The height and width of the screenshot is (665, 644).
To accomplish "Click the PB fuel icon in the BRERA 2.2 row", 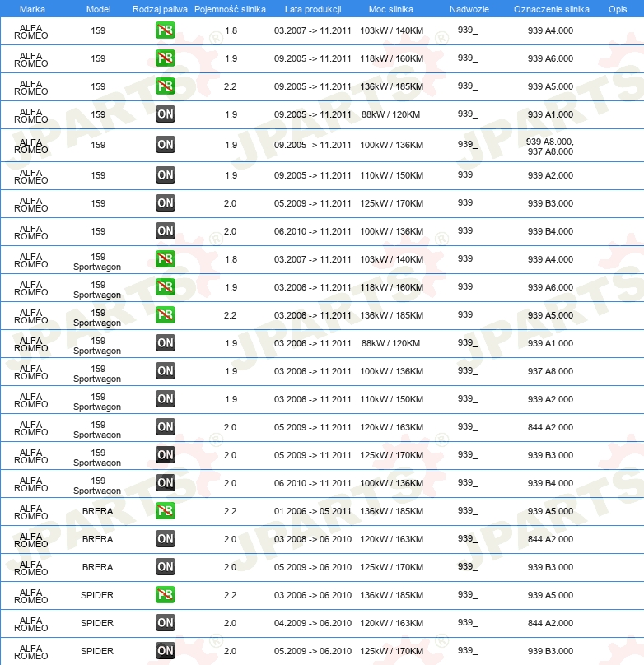I will pos(166,511).
